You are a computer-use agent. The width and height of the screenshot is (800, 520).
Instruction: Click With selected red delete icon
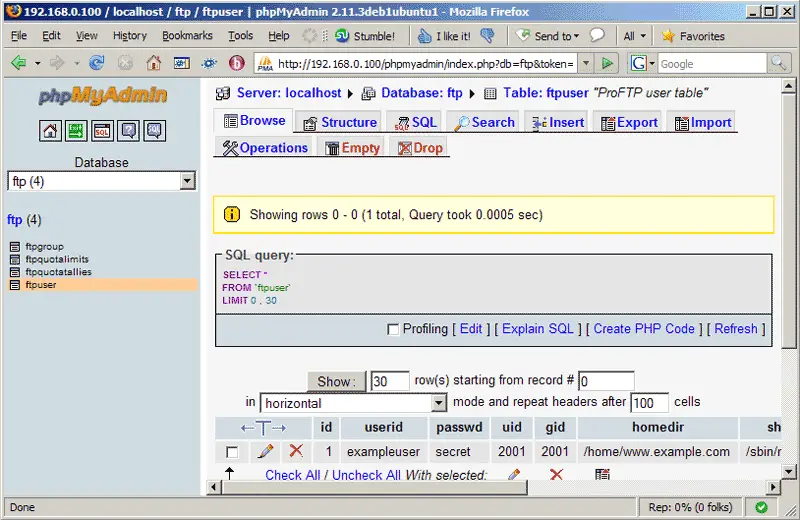click(x=556, y=475)
